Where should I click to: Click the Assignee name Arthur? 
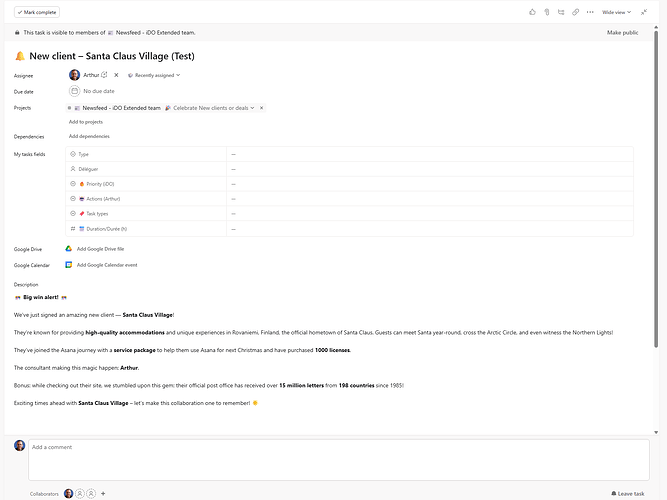coord(91,75)
